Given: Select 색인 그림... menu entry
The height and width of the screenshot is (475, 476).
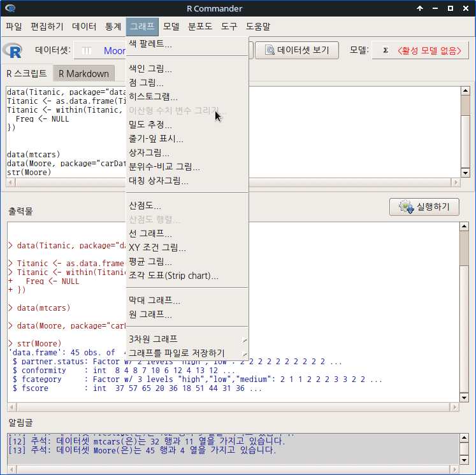Looking at the screenshot, I should (187, 69).
